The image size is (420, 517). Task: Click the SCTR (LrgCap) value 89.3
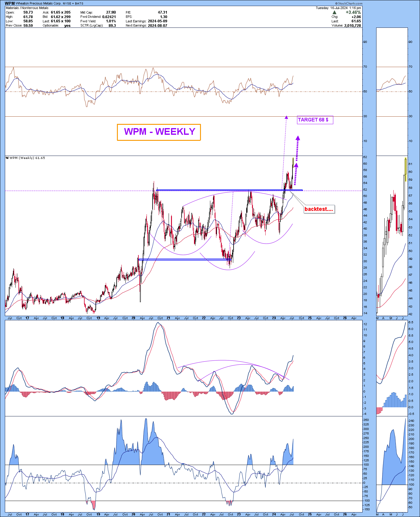112,26
